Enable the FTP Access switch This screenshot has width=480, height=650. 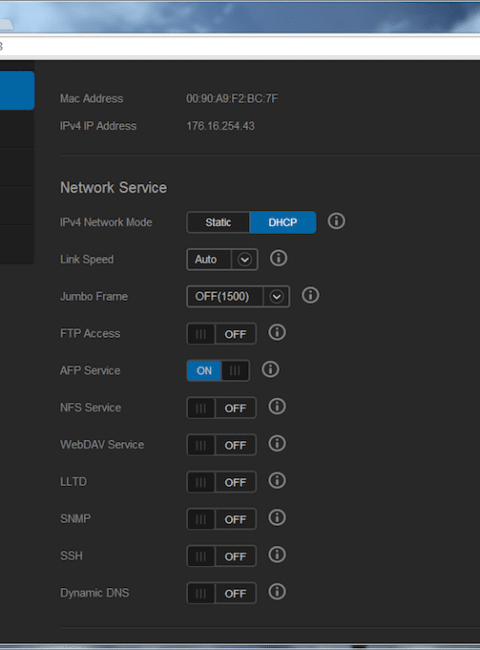click(221, 334)
